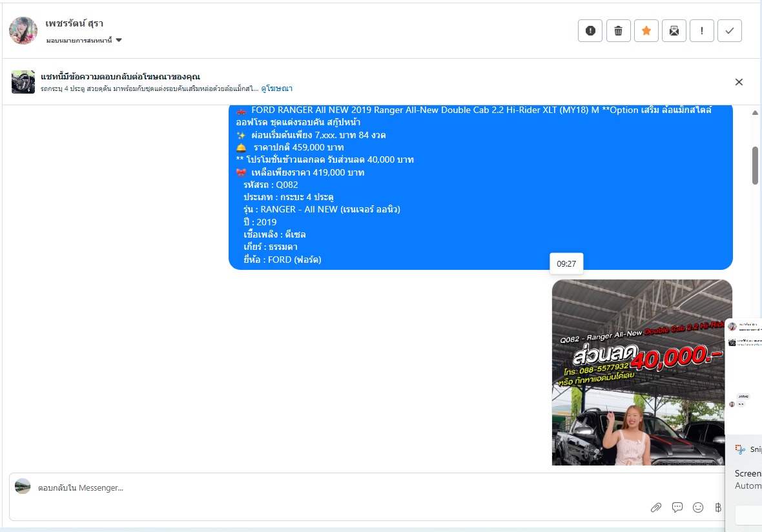Open the assign conversation dropdown
The height and width of the screenshot is (532, 762).
click(x=84, y=40)
